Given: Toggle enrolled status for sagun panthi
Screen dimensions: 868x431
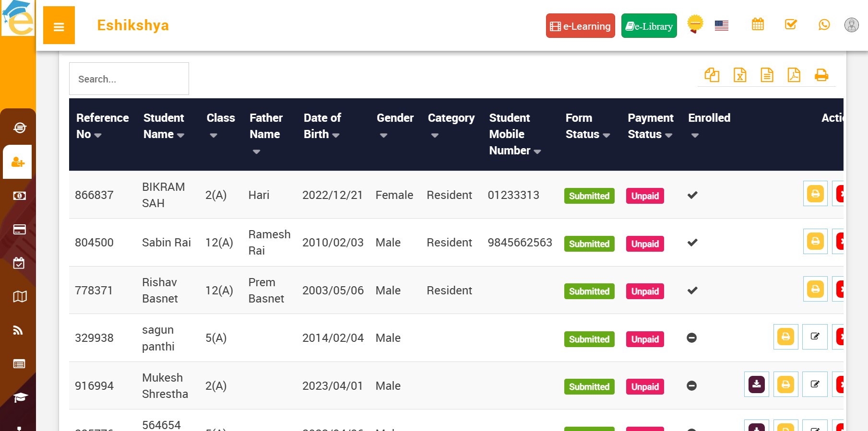Looking at the screenshot, I should pyautogui.click(x=691, y=338).
